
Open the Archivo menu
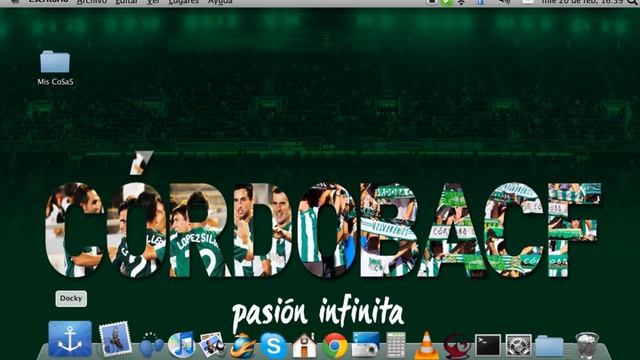pyautogui.click(x=92, y=2)
